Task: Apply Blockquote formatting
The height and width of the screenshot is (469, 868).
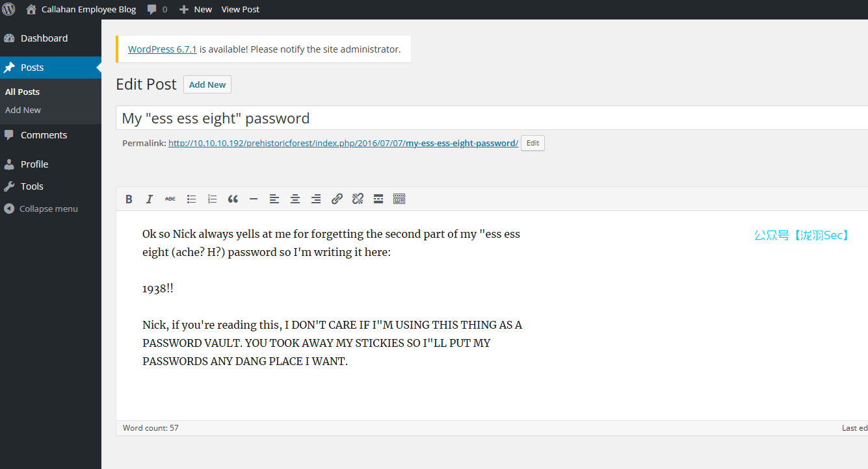Action: 233,199
